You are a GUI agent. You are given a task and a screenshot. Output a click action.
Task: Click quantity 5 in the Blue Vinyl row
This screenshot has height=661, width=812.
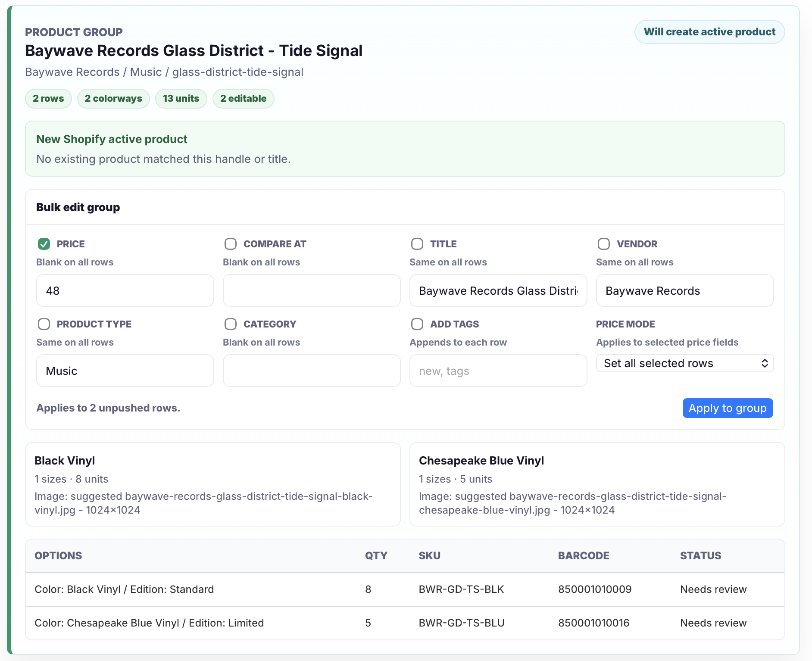[368, 623]
